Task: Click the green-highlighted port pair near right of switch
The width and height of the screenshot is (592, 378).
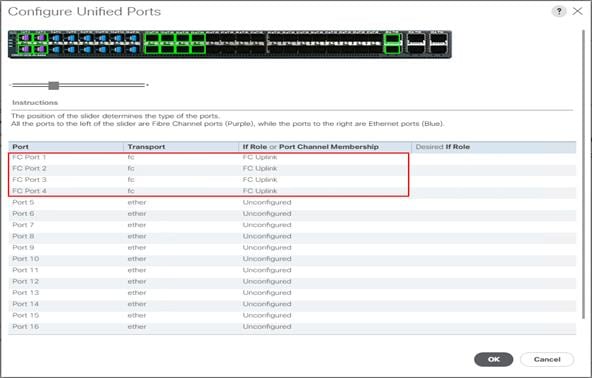Action: click(392, 44)
